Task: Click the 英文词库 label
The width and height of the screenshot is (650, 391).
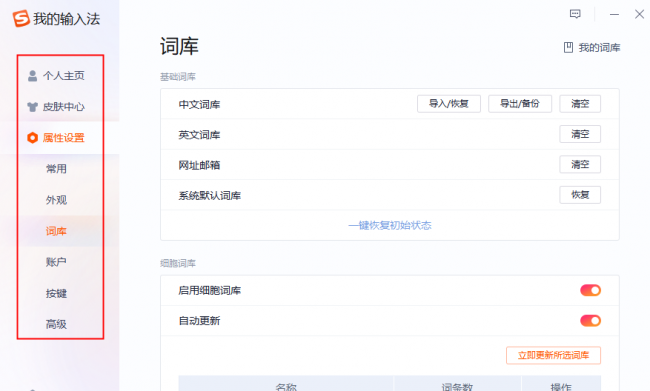Action: coord(199,135)
